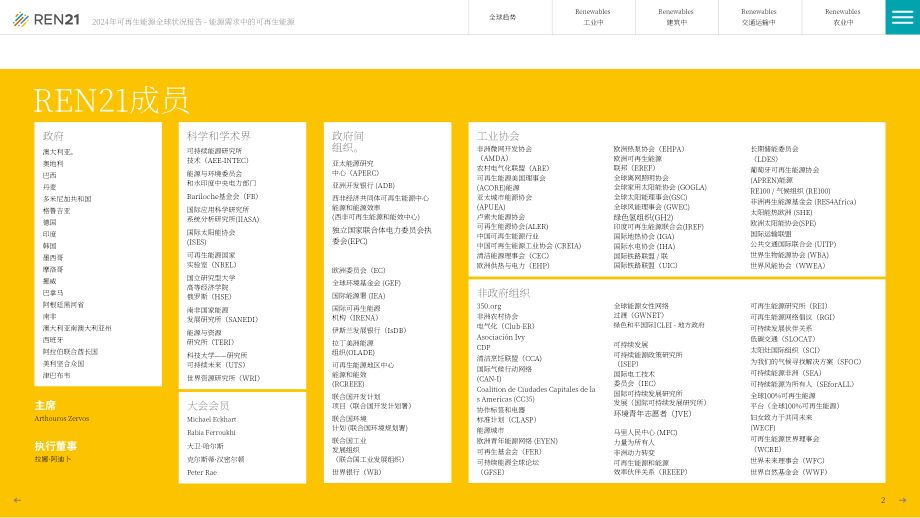The width and height of the screenshot is (920, 518).
Task: Click Arthouros Zervos name
Action: (62, 418)
